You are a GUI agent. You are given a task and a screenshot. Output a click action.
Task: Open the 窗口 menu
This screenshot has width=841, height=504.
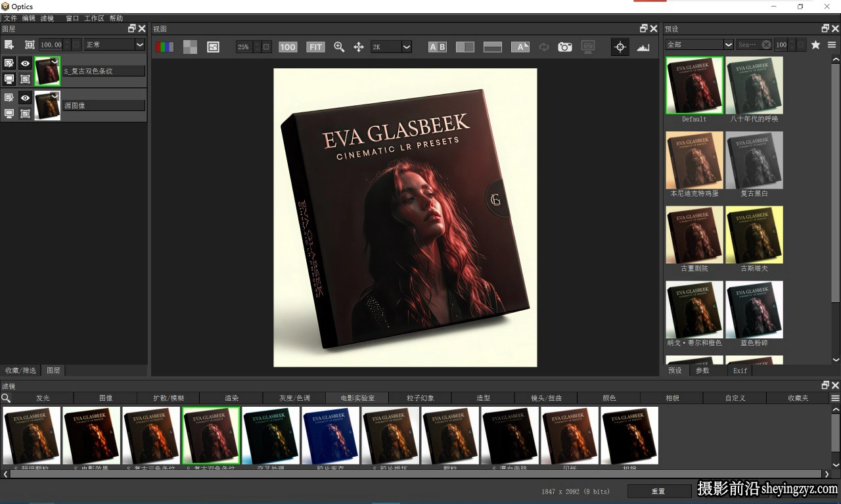point(72,18)
